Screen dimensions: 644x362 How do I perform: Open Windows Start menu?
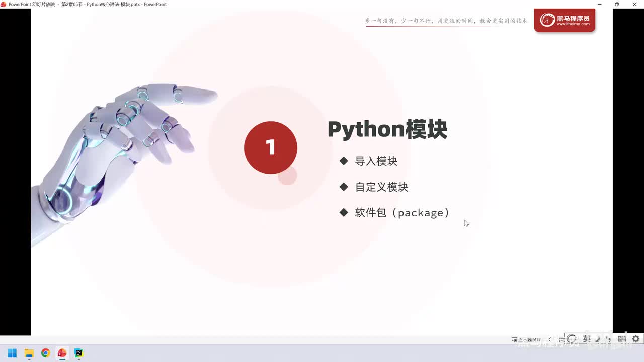(x=12, y=353)
